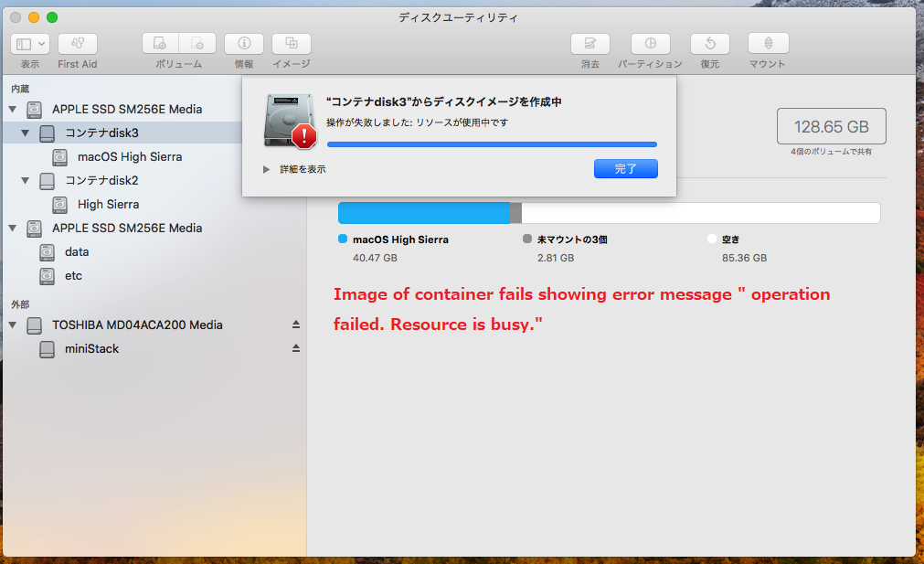The height and width of the screenshot is (564, 924).
Task: Select コンテナdisk3 row text
Action: coord(101,133)
